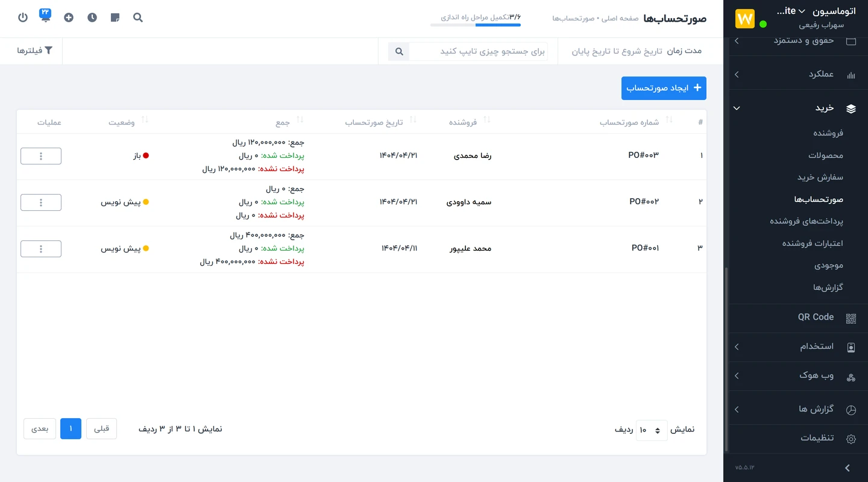
Task: Collapse sidebar using bottom chevron arrow
Action: click(848, 468)
